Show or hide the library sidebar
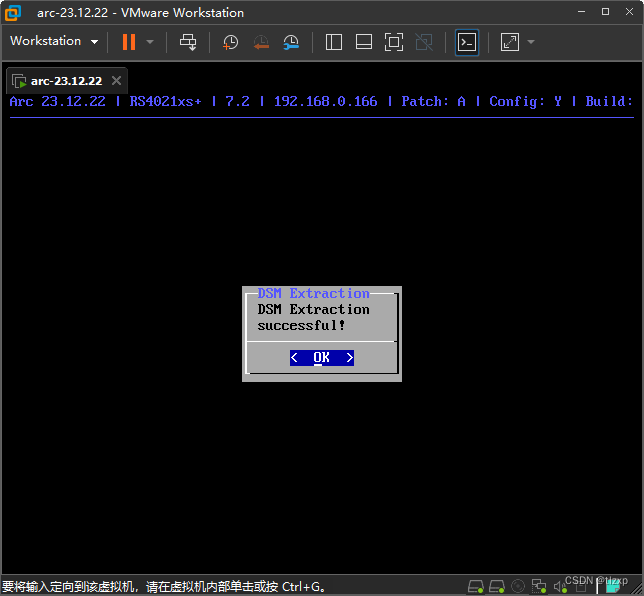 tap(334, 42)
